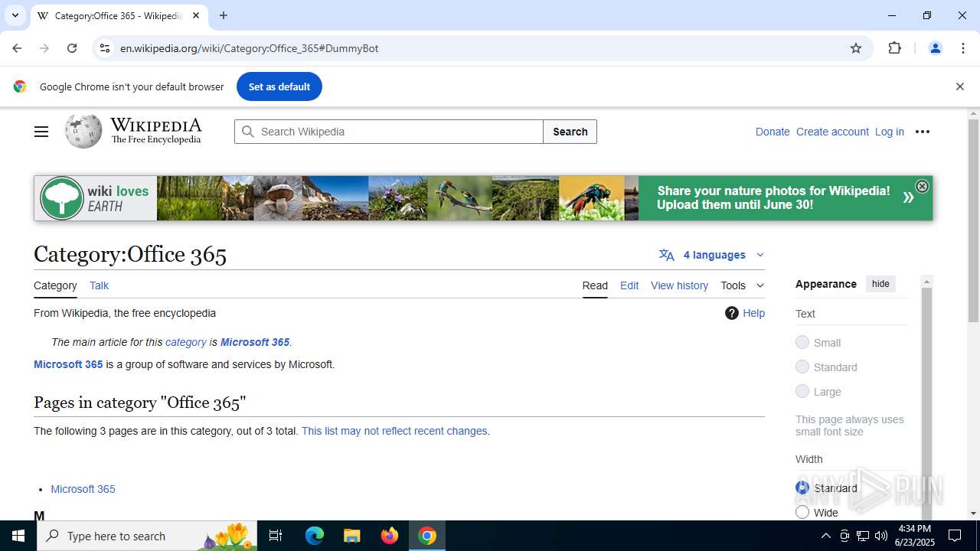Hide the Appearance panel
Image resolution: width=980 pixels, height=551 pixels.
point(880,284)
